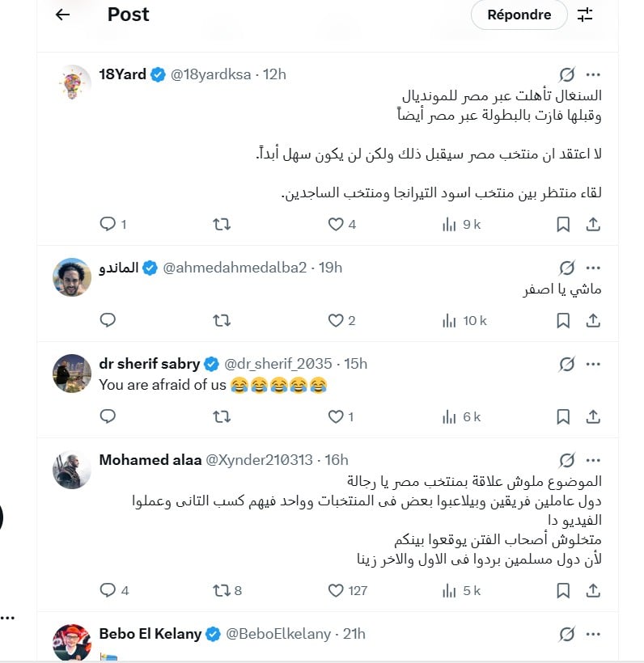644x663 pixels.
Task: Share the الماندو reply
Action: coord(593,321)
